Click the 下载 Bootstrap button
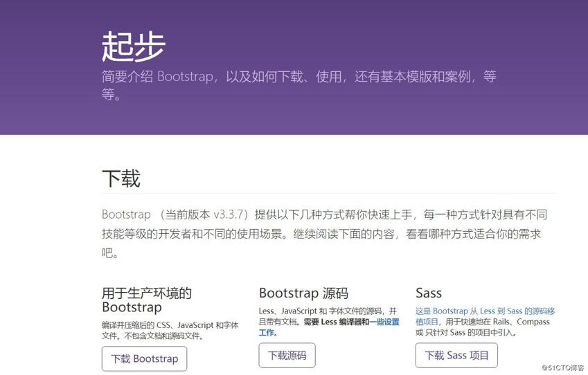The width and height of the screenshot is (588, 375). pyautogui.click(x=144, y=358)
